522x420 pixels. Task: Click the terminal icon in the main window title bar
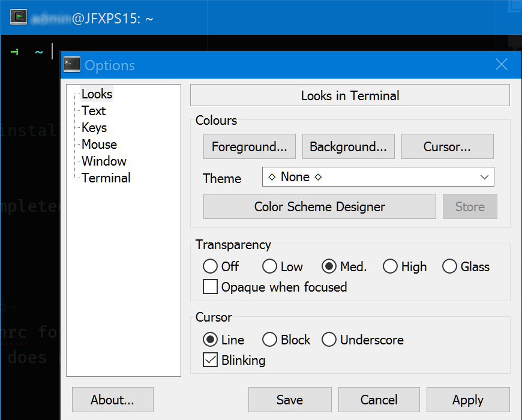19,17
